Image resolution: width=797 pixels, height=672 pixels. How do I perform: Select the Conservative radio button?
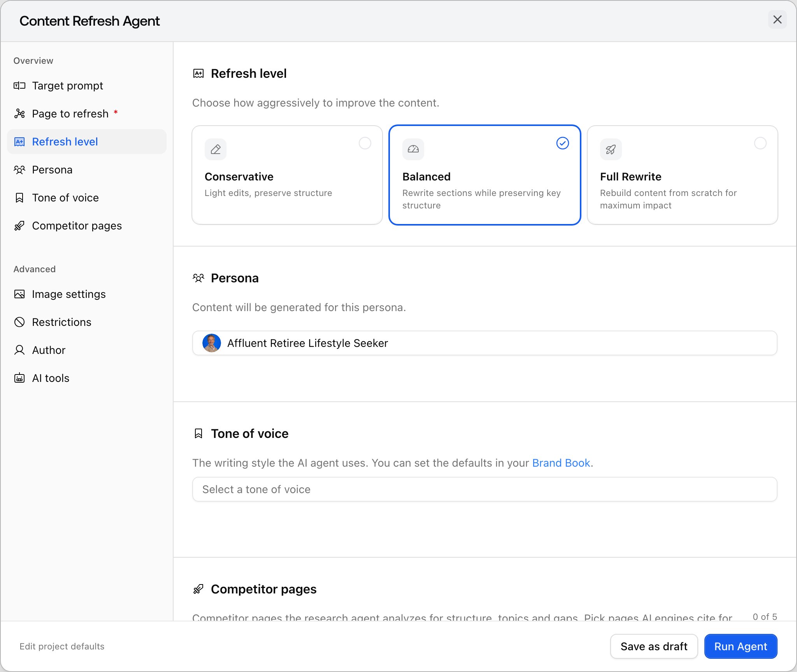click(x=365, y=143)
